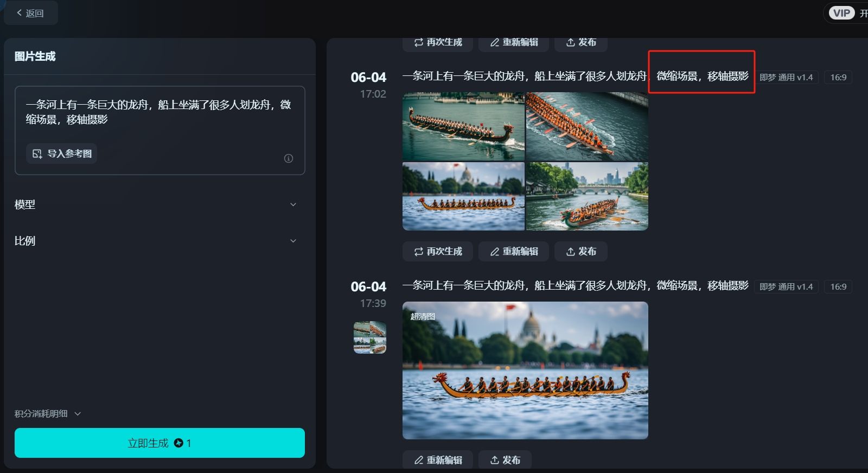Click the 超清图 label on large image
The image size is (868, 473).
pos(423,316)
